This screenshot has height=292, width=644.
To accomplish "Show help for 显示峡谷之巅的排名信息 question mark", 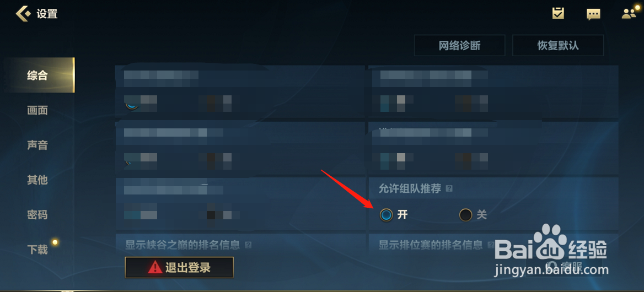I will pos(248,245).
